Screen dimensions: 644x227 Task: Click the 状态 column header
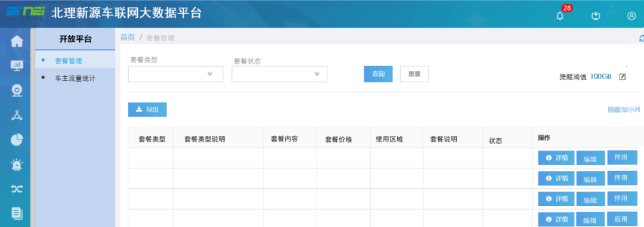(x=496, y=141)
